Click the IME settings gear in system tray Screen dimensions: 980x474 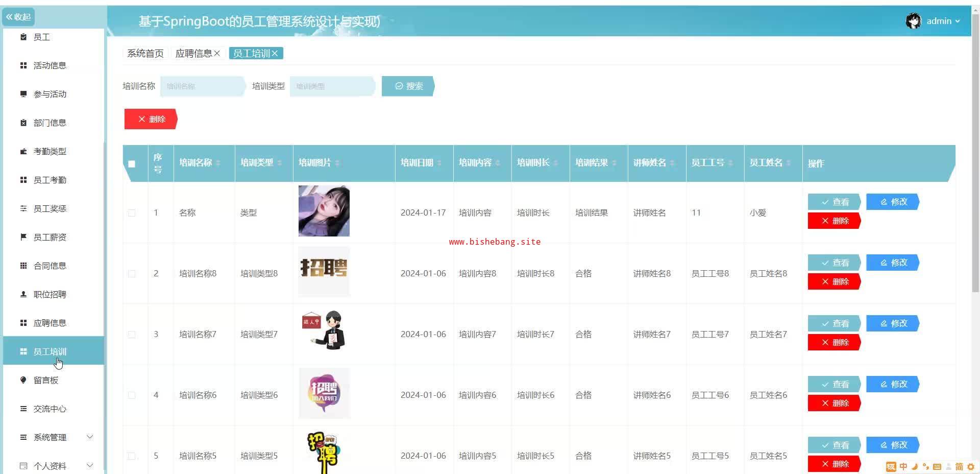[x=970, y=466]
